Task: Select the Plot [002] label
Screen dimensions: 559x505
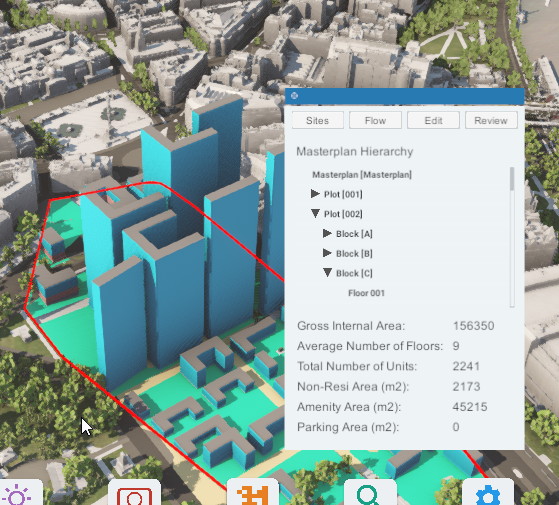Action: (x=343, y=214)
